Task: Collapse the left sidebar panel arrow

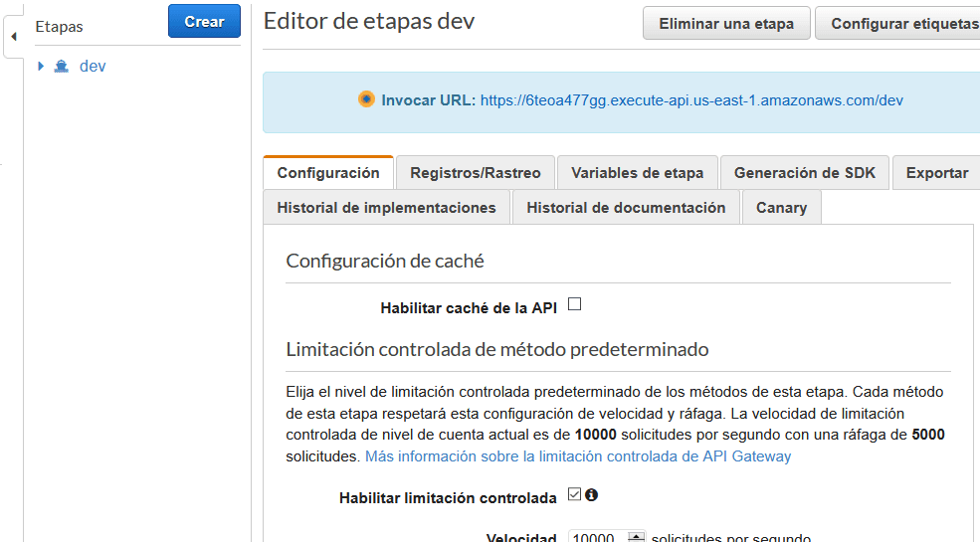Action: click(13, 37)
